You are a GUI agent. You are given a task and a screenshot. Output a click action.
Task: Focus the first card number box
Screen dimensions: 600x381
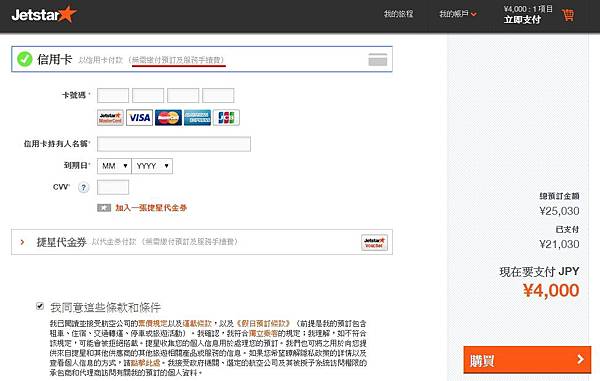click(x=113, y=96)
